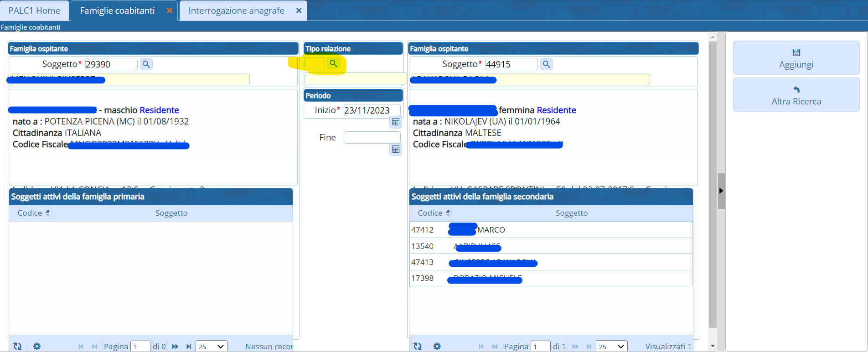The image size is (868, 352).
Task: Refresh the famiglia primaria grid
Action: point(18,347)
